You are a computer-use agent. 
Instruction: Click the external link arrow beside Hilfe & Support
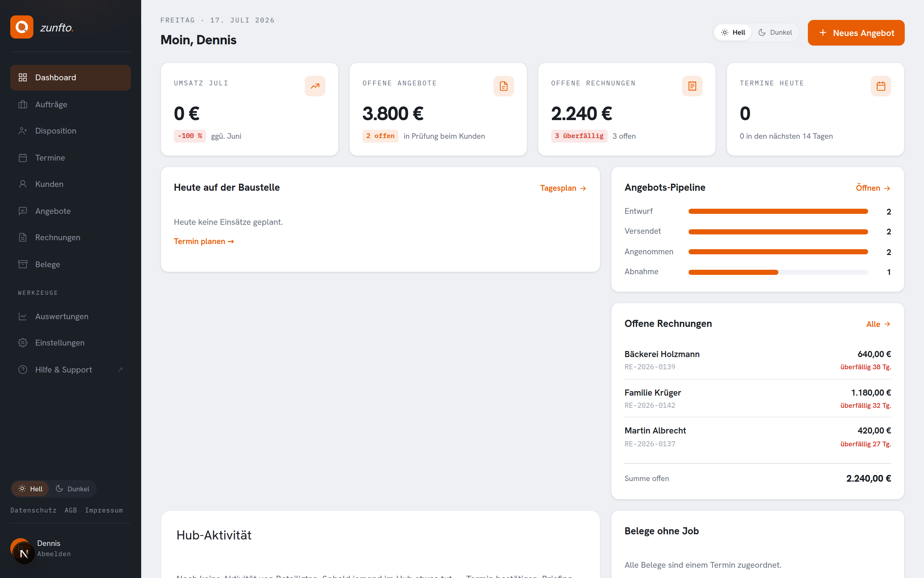[x=120, y=370]
